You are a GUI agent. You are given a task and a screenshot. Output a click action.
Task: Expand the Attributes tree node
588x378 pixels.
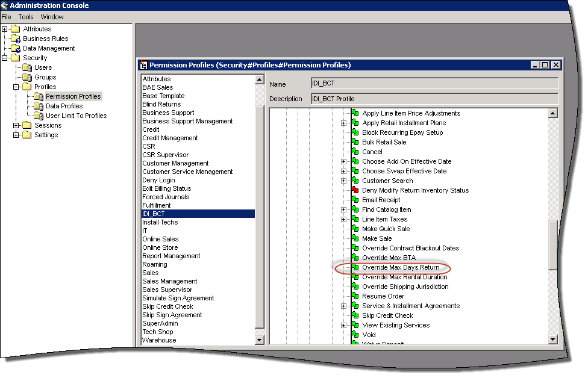5,29
